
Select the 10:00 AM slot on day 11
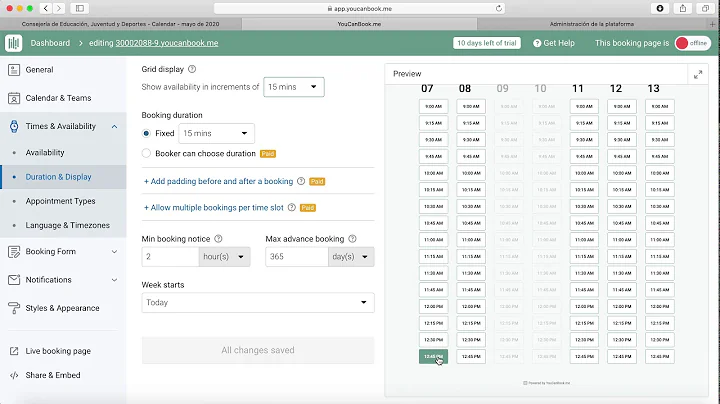584,173
